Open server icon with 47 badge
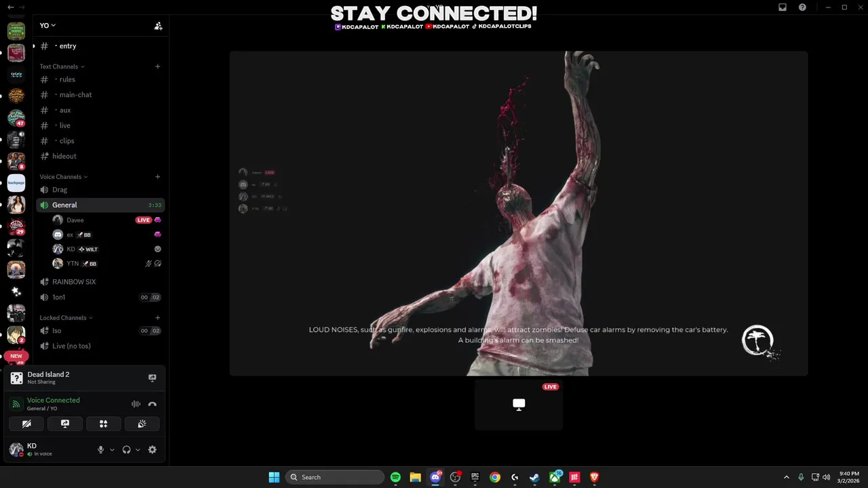Image resolution: width=868 pixels, height=488 pixels. pos(16,118)
